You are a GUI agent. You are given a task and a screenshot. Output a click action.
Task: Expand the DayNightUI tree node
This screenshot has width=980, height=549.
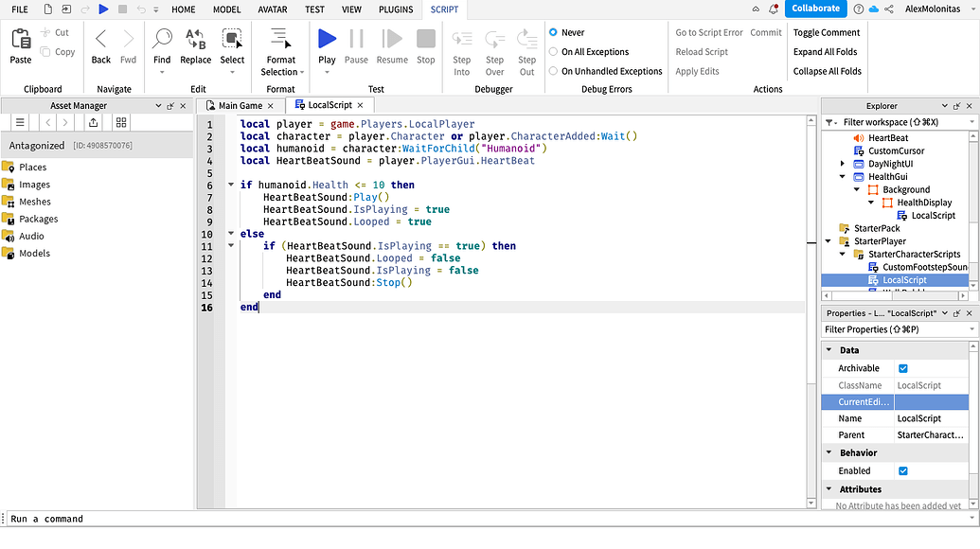point(843,164)
